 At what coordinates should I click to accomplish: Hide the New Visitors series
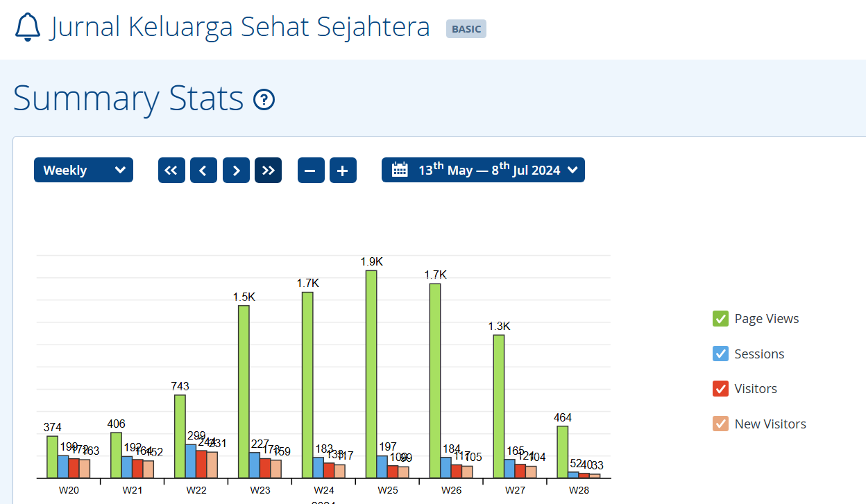[x=720, y=424]
